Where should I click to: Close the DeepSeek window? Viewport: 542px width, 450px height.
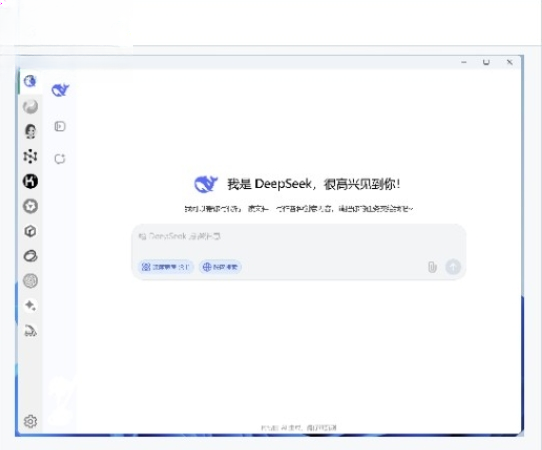[x=510, y=62]
